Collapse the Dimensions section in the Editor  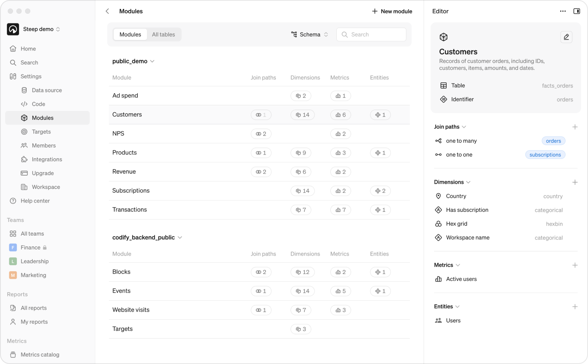pos(468,182)
